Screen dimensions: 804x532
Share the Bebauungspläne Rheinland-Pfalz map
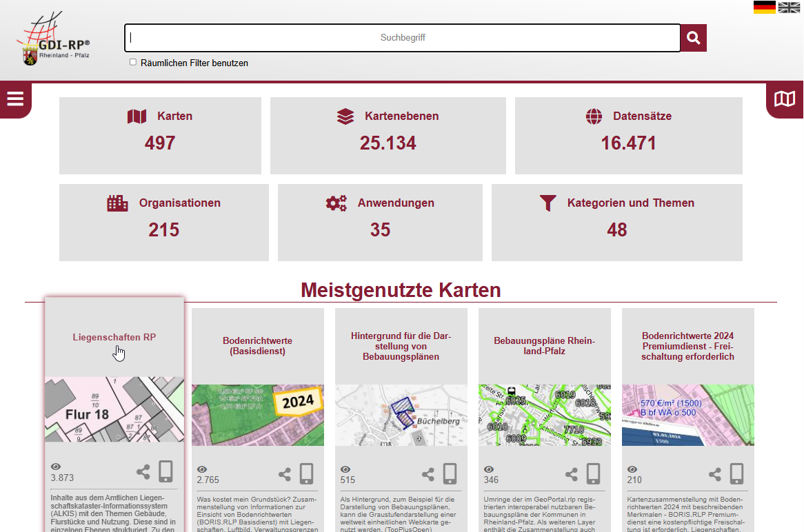(572, 474)
